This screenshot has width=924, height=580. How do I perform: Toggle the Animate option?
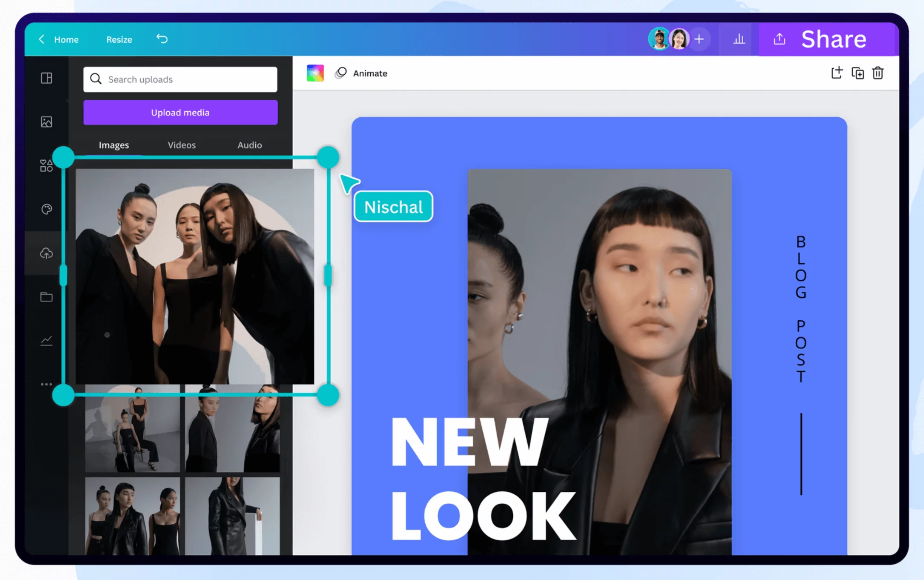361,73
